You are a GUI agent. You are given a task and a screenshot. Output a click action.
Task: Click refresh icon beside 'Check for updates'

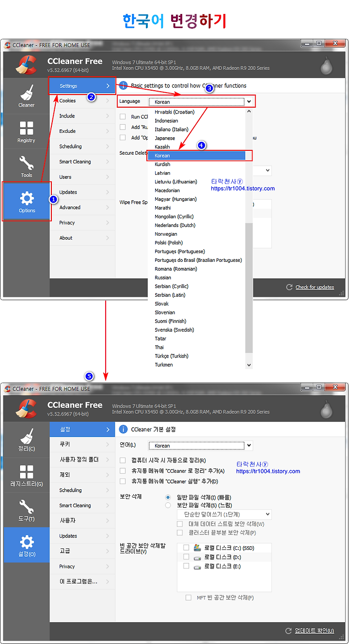pyautogui.click(x=289, y=287)
